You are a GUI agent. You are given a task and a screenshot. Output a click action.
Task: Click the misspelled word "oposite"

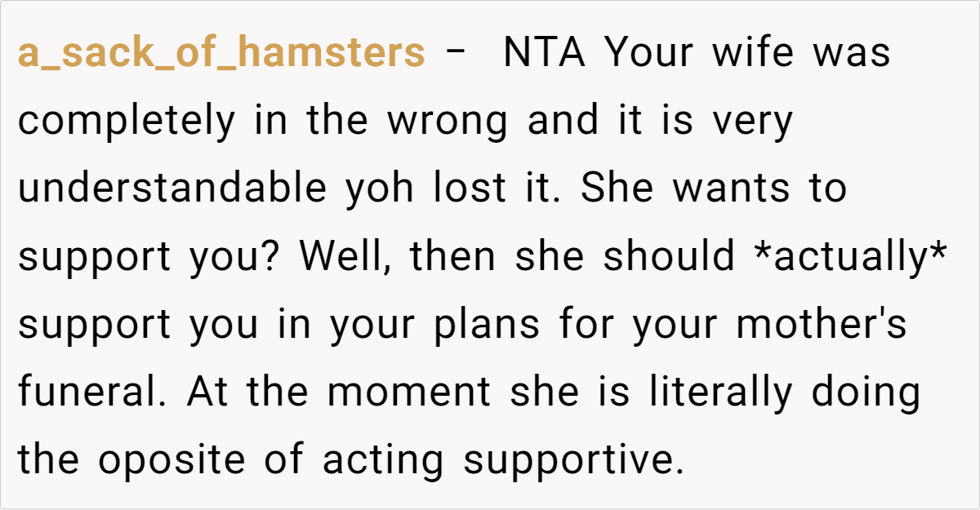pos(171,460)
